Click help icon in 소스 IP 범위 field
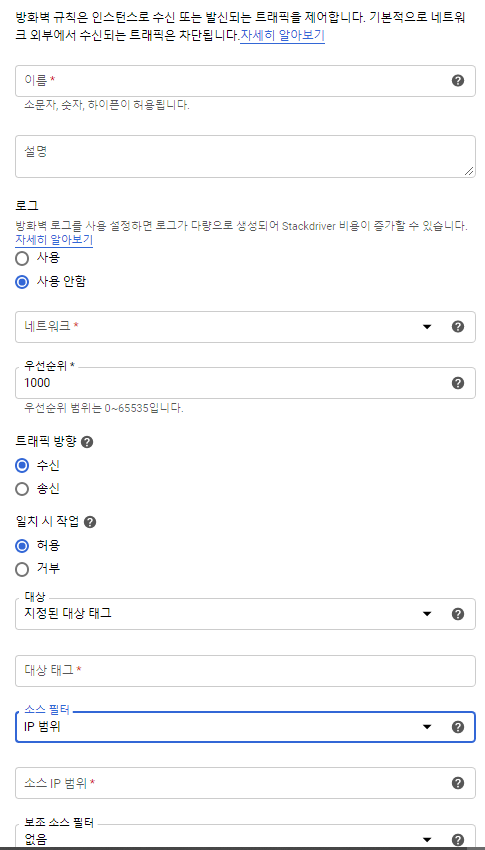Image resolution: width=485 pixels, height=850 pixels. click(x=458, y=783)
